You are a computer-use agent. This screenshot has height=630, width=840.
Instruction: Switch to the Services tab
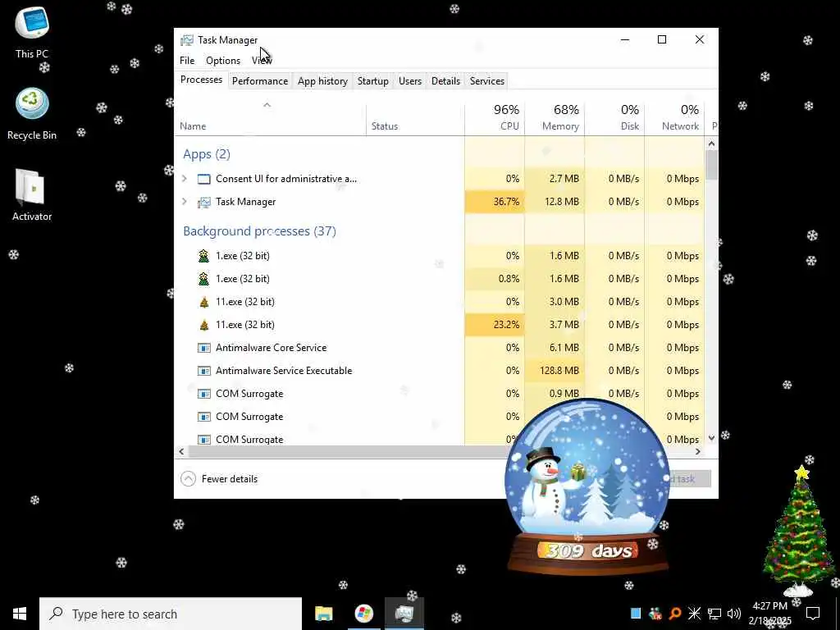(x=487, y=81)
